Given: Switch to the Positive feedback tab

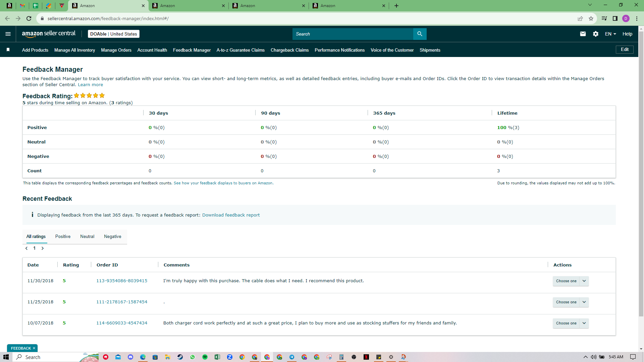Looking at the screenshot, I should (63, 237).
